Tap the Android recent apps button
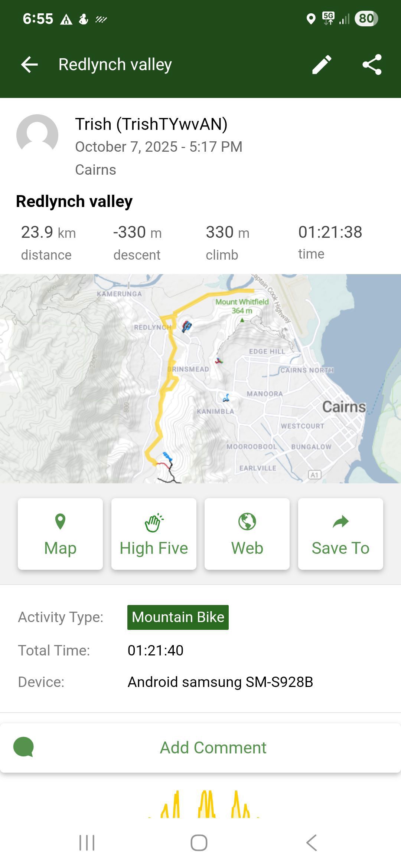The width and height of the screenshot is (401, 868). 87,843
